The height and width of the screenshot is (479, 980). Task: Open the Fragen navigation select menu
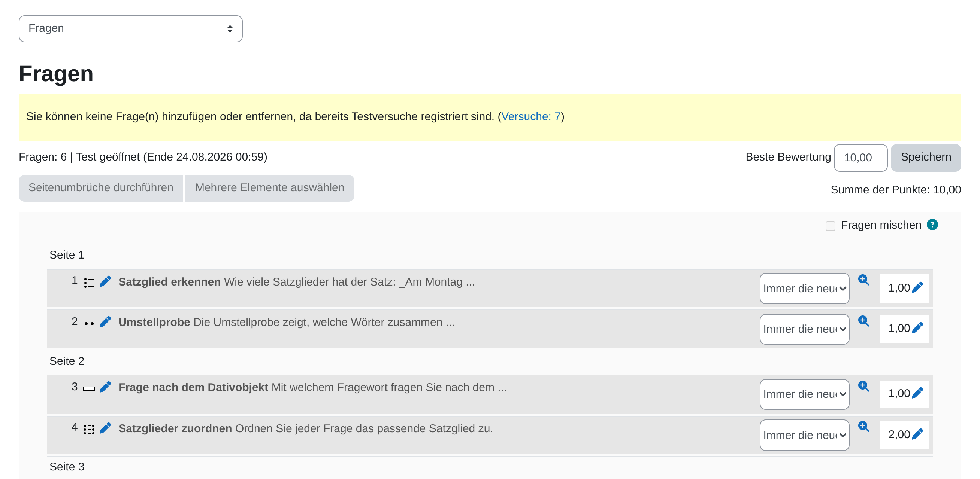pos(130,28)
